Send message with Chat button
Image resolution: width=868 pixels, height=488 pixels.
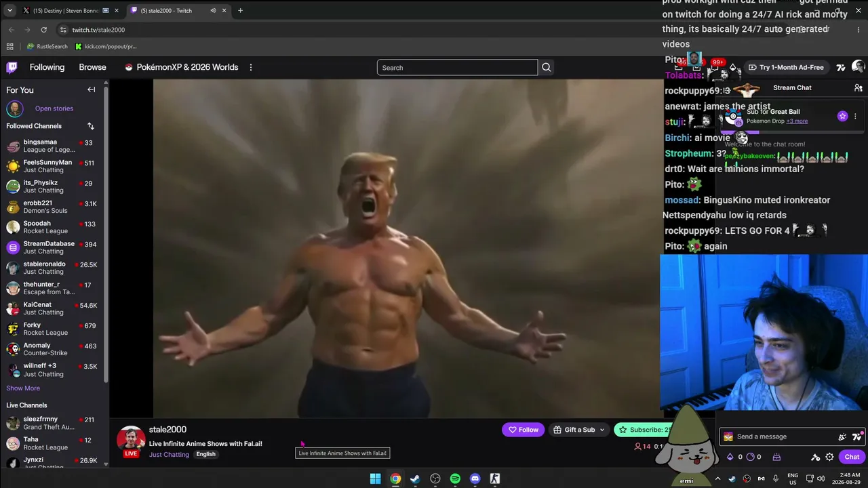pyautogui.click(x=852, y=457)
